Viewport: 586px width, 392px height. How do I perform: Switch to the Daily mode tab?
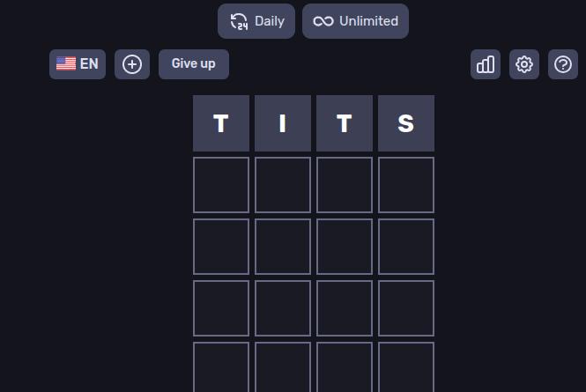[256, 21]
